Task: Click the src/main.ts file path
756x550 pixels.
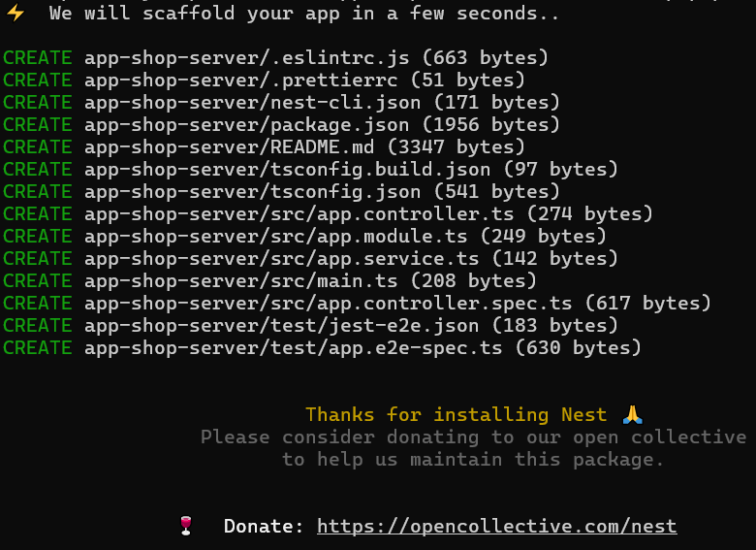Action: pyautogui.click(x=241, y=280)
